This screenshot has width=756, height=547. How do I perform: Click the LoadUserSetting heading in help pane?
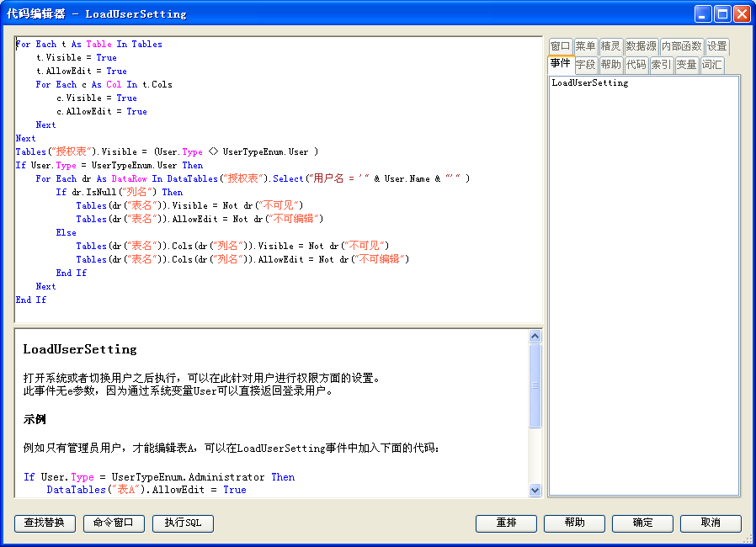tap(80, 349)
